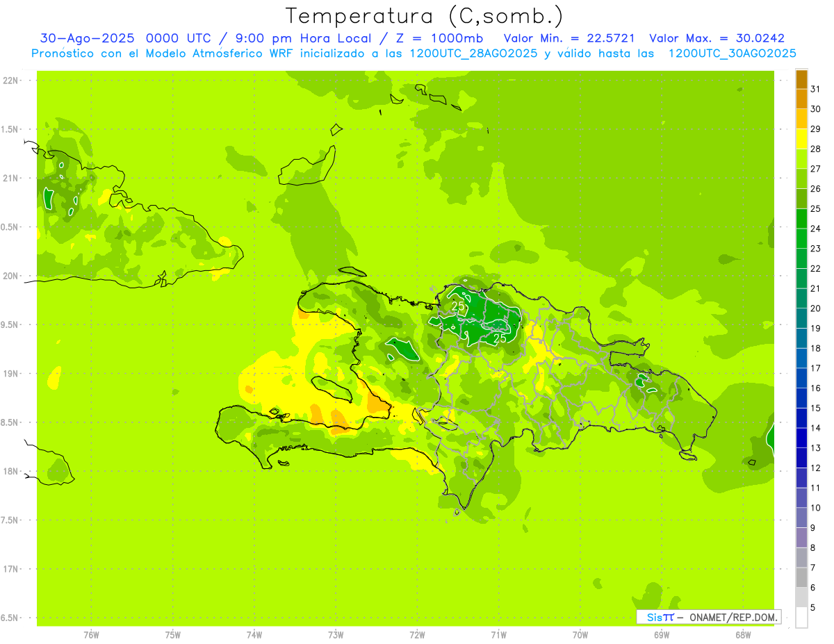Screen dimensions: 834x644
Task: Click the '68W' longitude axis label
Action: 743,635
